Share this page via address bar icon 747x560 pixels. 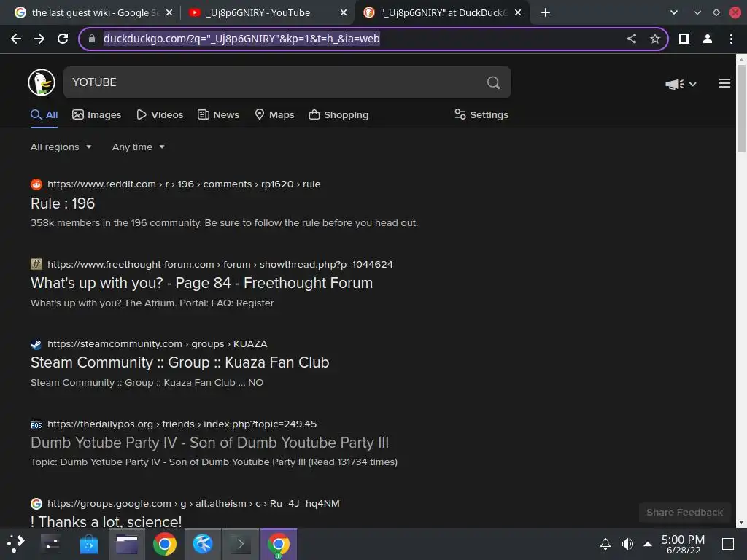click(632, 39)
